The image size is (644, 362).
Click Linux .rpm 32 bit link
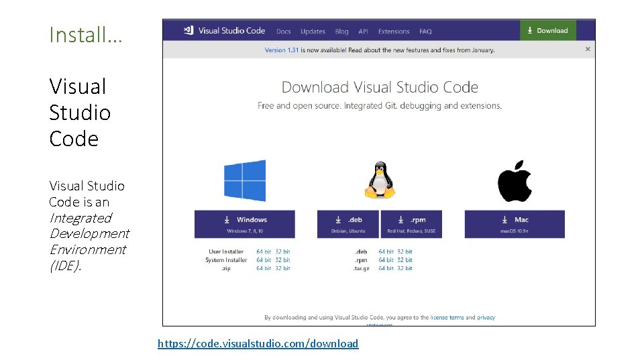click(x=405, y=260)
